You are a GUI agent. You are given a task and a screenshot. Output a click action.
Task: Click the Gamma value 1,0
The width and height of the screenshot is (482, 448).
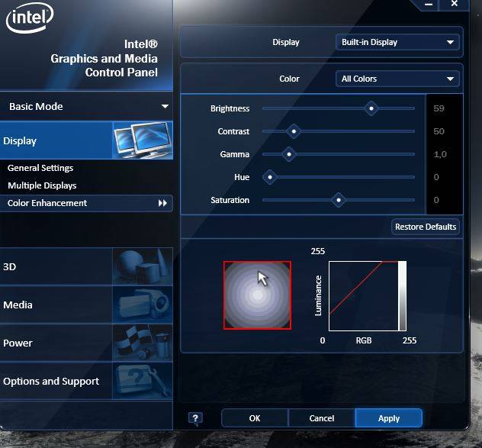[x=440, y=154]
